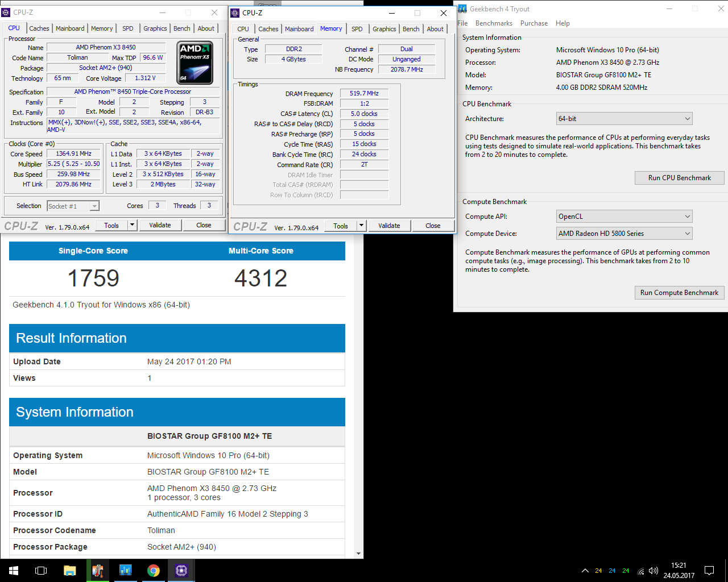
Task: Expand the Socket #1 selection dropdown
Action: pos(94,206)
